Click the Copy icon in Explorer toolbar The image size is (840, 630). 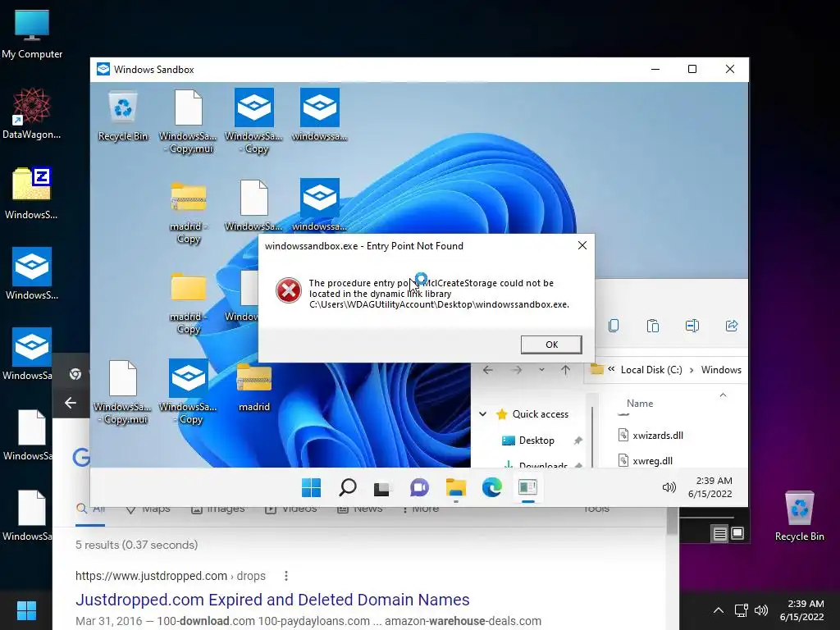[x=614, y=326]
